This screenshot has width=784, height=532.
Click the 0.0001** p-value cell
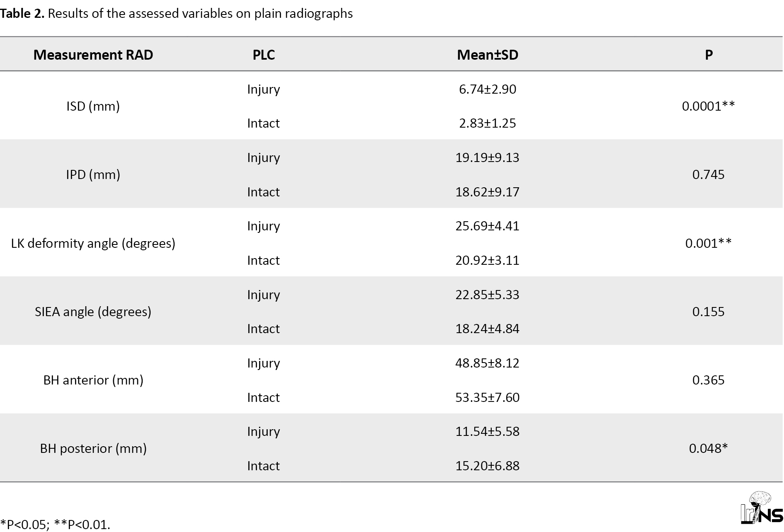tap(708, 106)
